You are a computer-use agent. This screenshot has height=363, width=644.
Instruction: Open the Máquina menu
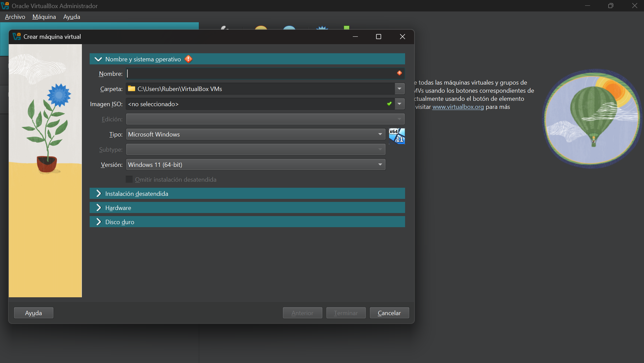(44, 17)
